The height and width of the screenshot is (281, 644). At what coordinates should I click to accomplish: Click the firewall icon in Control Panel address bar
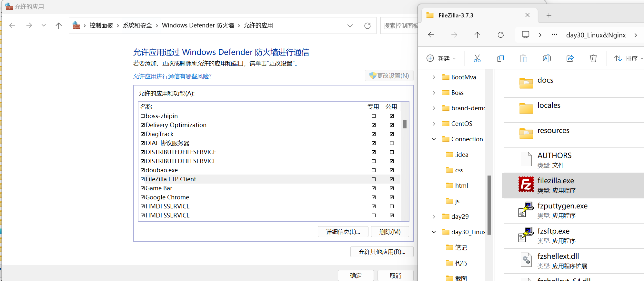click(x=76, y=25)
